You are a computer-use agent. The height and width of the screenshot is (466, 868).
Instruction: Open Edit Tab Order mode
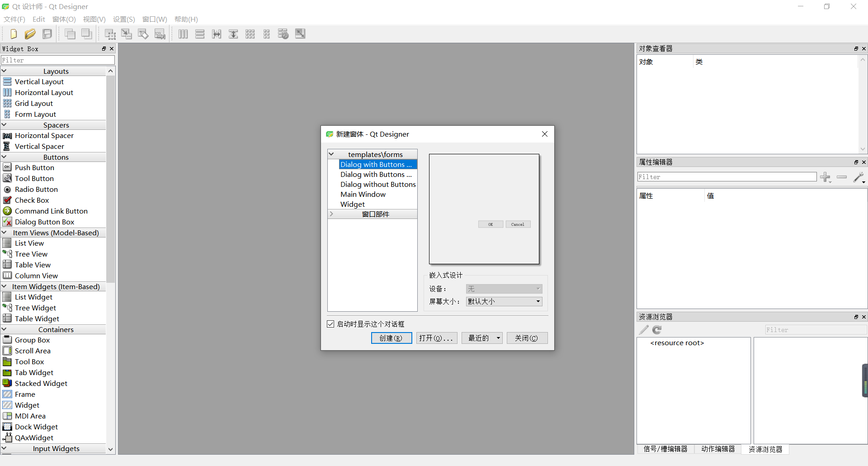click(160, 33)
